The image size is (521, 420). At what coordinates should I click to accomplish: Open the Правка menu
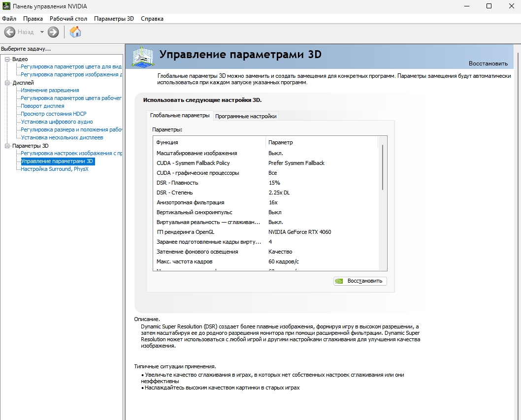pos(33,19)
